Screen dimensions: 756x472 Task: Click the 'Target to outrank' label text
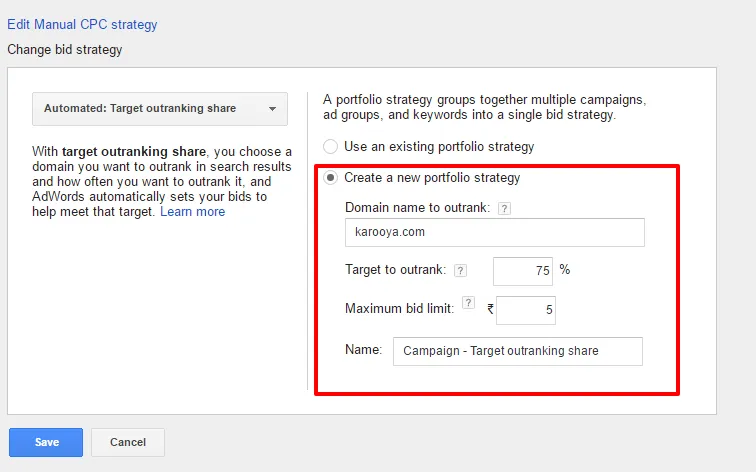396,270
